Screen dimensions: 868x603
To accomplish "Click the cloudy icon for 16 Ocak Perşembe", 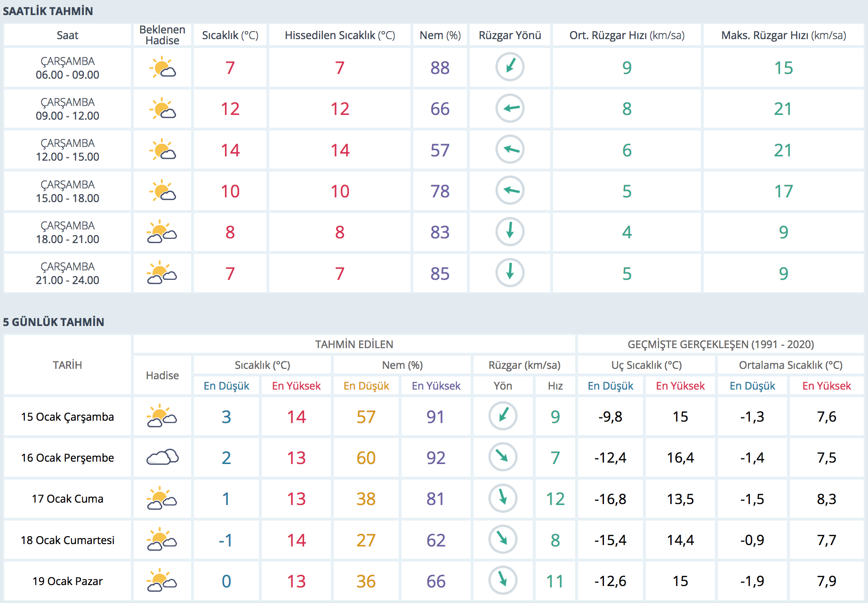I will pos(162,457).
